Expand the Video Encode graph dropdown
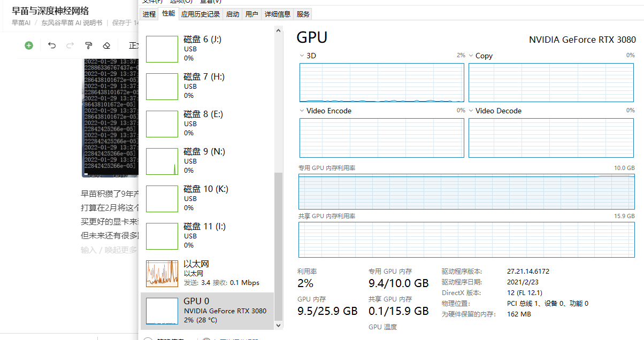This screenshot has width=644, height=340. point(302,111)
